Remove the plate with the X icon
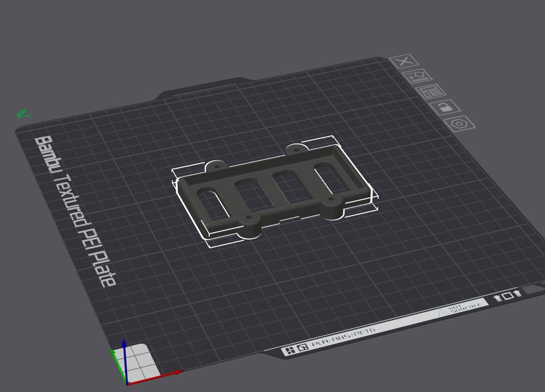The height and width of the screenshot is (392, 545). point(404,61)
